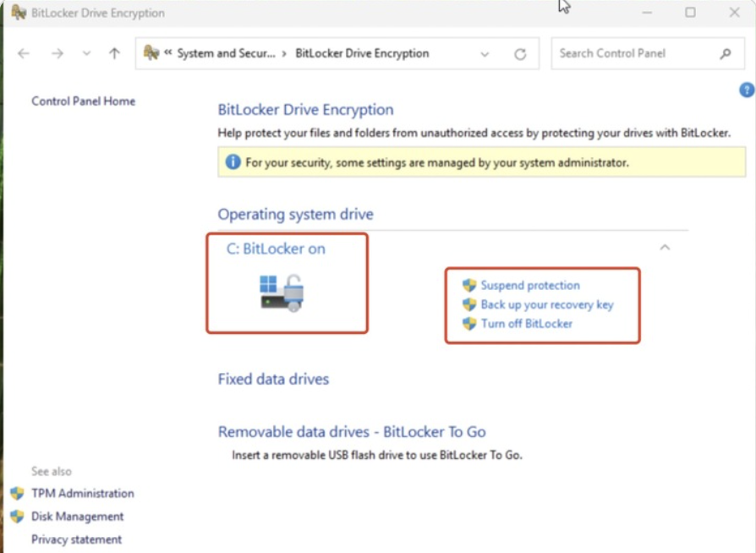Click the Forward navigation arrow
Viewport: 756px width, 553px height.
pos(58,53)
